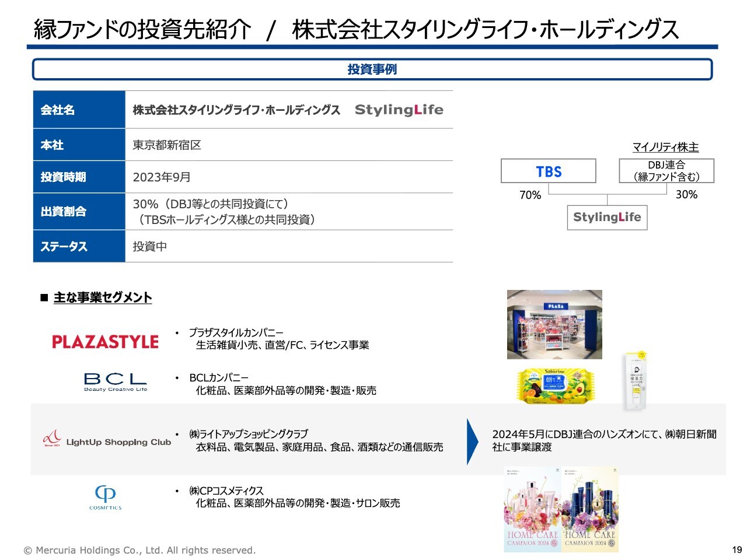Screen dimensions: 747x560
Task: Click the Mercuria Holdings copyright footer
Action: pyautogui.click(x=139, y=550)
